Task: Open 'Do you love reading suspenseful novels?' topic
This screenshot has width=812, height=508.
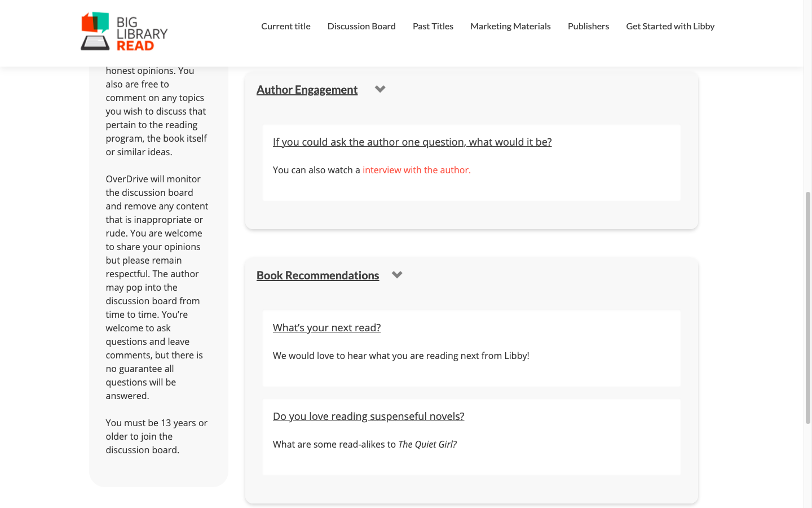Action: (368, 417)
